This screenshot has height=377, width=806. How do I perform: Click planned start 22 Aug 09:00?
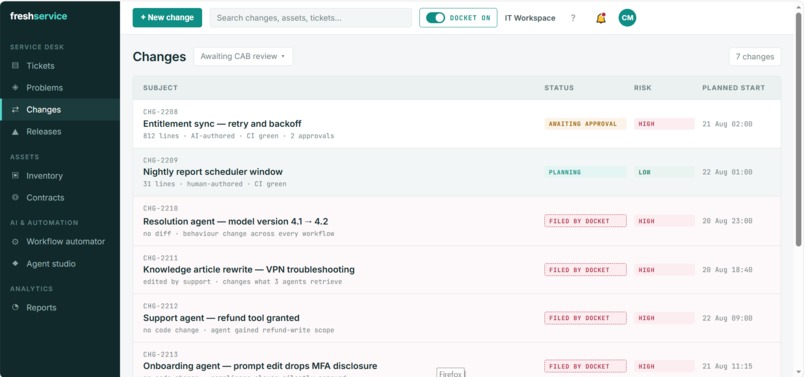(x=727, y=318)
